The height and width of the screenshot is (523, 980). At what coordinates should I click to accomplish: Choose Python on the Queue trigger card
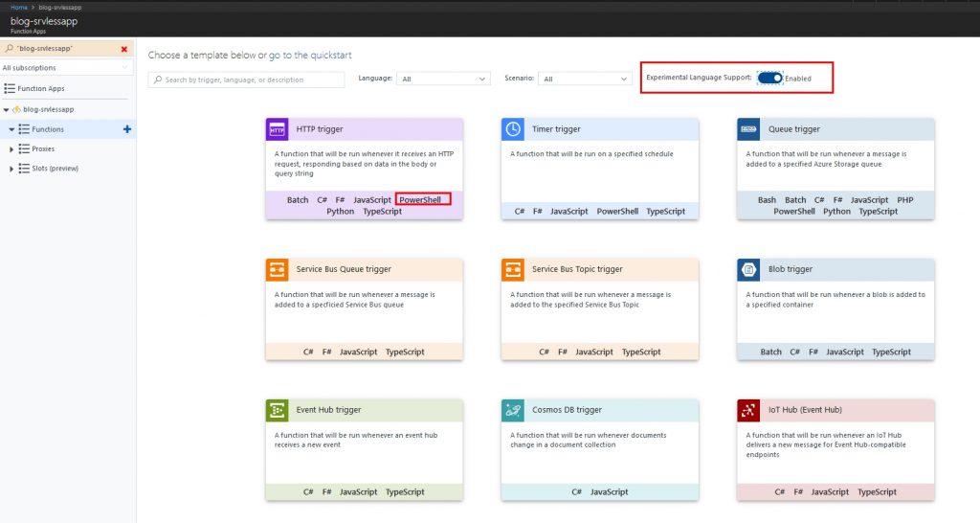[x=836, y=212]
